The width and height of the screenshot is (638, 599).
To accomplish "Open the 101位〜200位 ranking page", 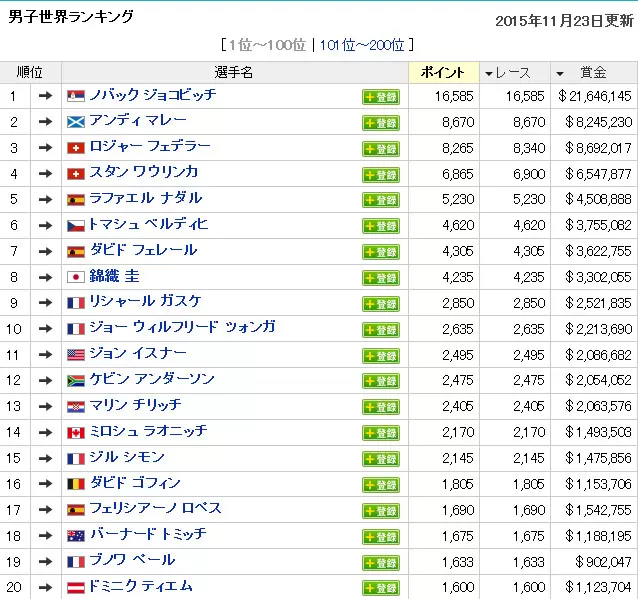I will 362,45.
